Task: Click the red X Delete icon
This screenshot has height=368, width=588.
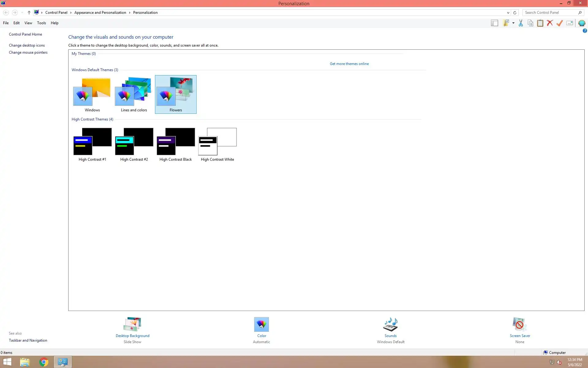Action: (550, 23)
